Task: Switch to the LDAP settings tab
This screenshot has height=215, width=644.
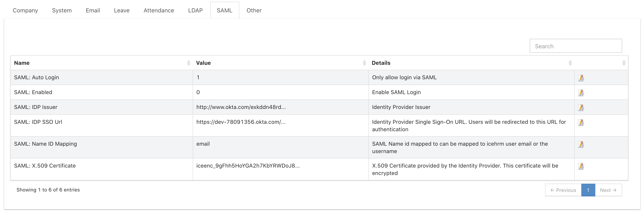Action: coord(195,10)
